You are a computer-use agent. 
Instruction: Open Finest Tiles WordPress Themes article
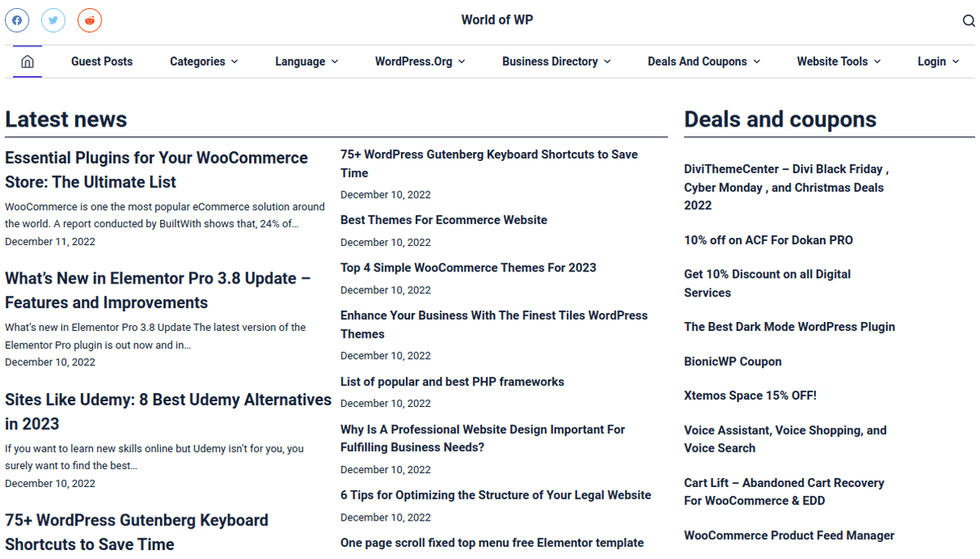click(x=494, y=324)
